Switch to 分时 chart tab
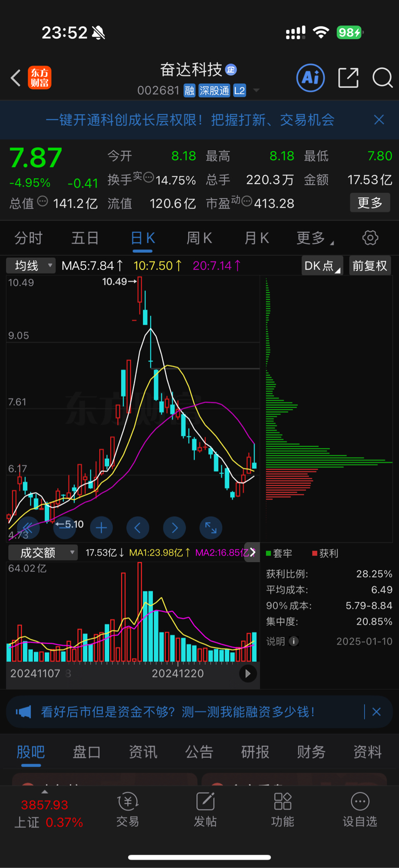The image size is (399, 868). 29,239
